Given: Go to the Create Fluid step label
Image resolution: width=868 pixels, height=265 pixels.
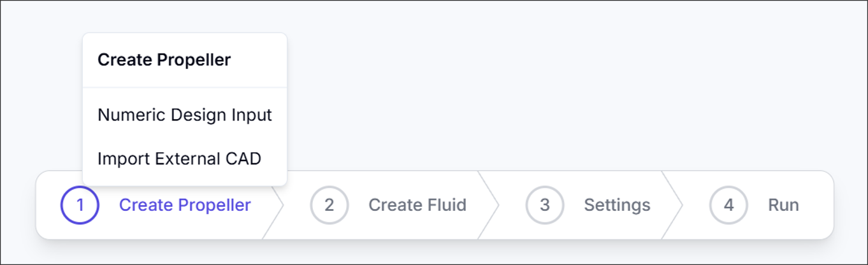Looking at the screenshot, I should [417, 205].
